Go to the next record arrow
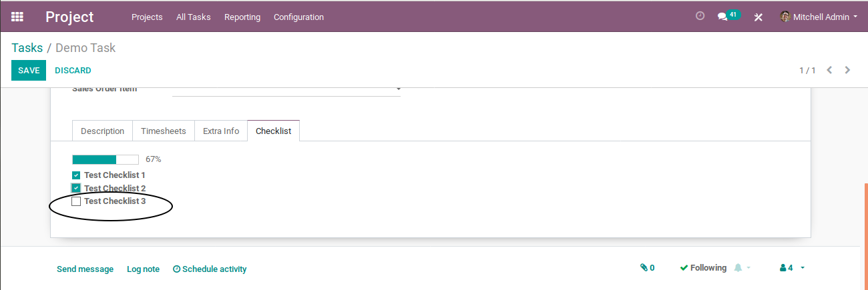This screenshot has height=290, width=868. pyautogui.click(x=848, y=70)
